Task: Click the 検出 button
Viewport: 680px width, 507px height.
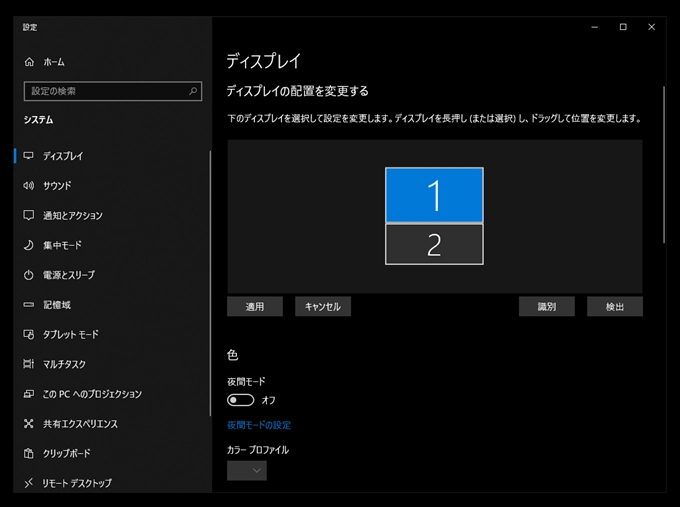Action: [615, 307]
